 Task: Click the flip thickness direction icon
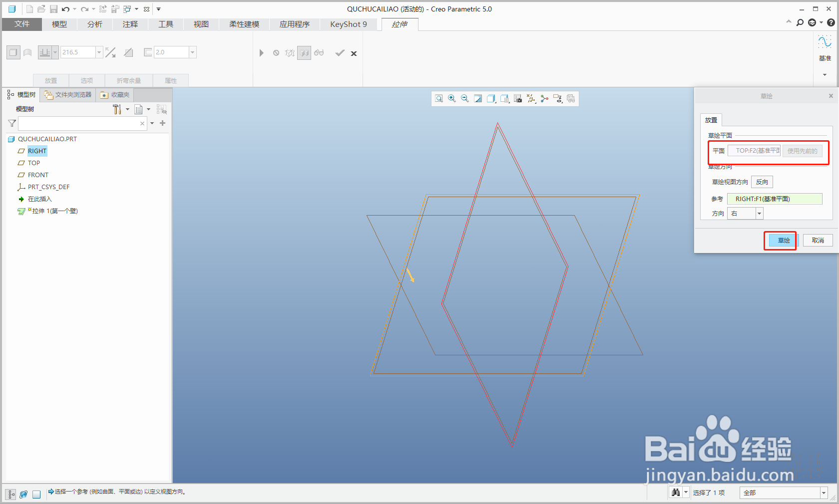click(110, 52)
